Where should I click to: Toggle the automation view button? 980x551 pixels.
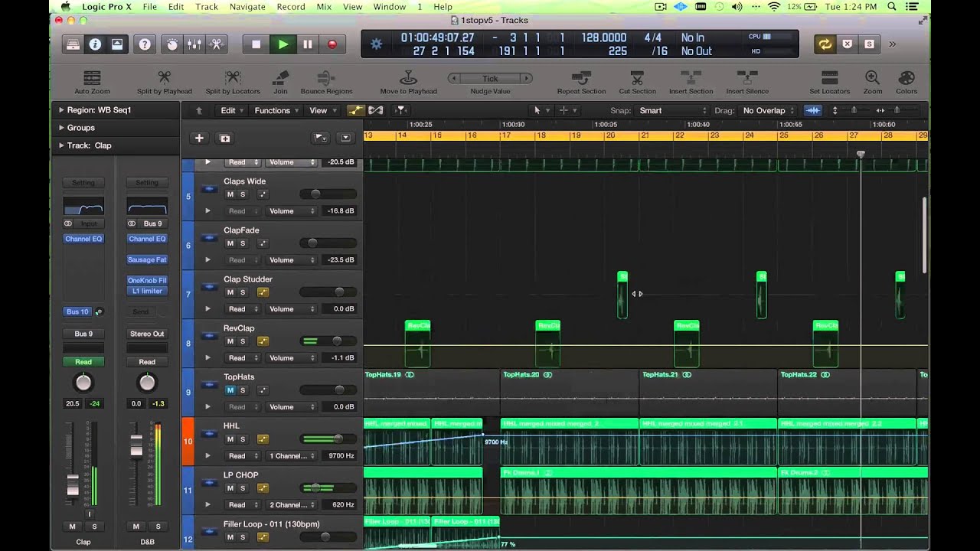(x=356, y=110)
